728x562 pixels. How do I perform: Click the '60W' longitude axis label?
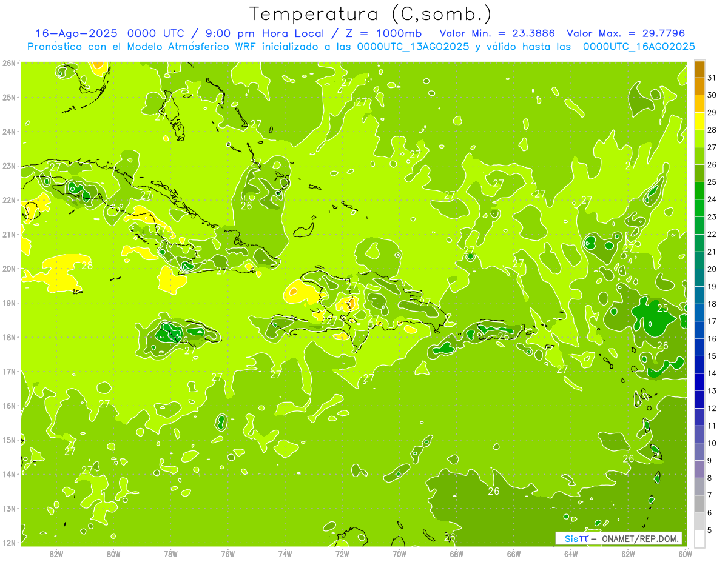point(685,554)
